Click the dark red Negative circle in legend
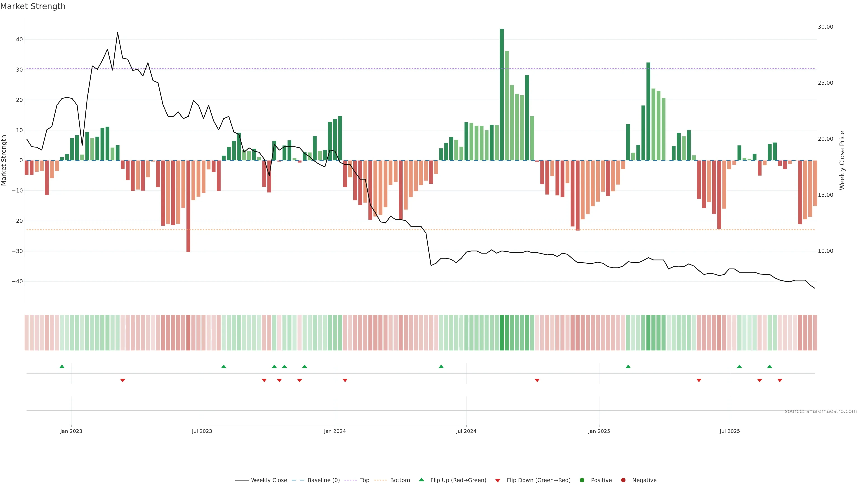 [623, 480]
